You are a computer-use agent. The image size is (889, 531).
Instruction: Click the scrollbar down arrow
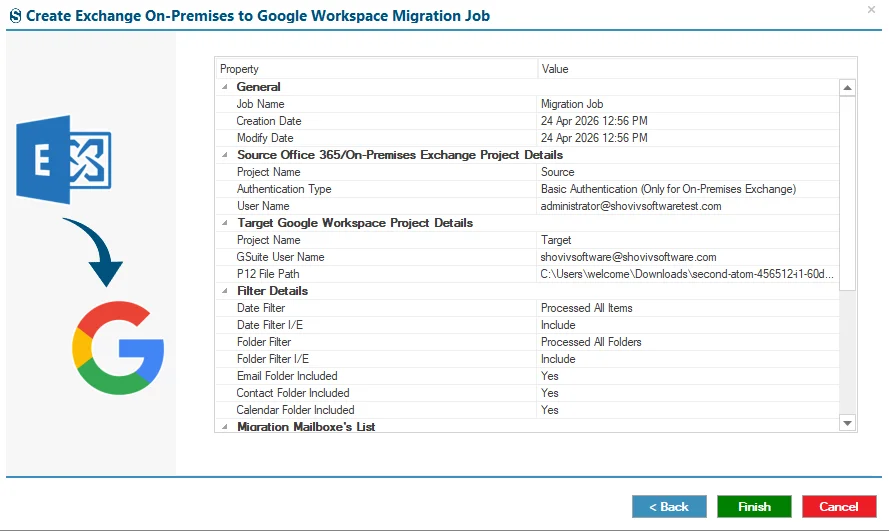pyautogui.click(x=847, y=423)
